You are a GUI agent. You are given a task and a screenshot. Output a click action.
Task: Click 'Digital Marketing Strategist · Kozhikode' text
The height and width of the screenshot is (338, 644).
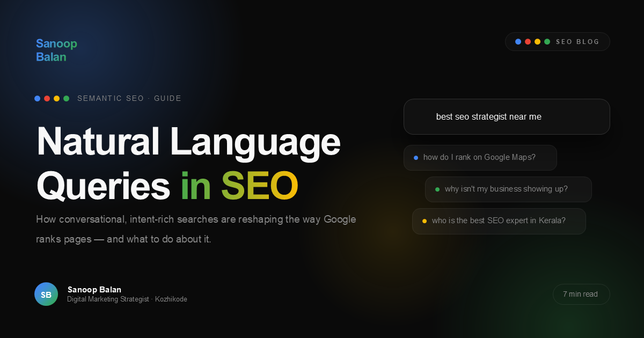tap(127, 299)
